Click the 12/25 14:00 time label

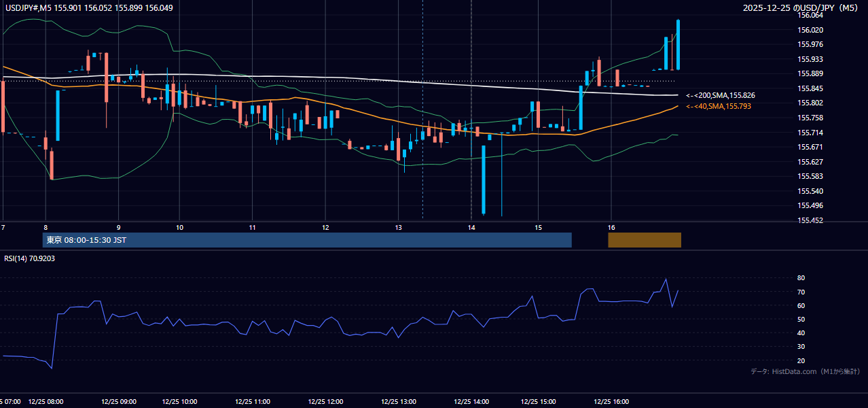tap(471, 401)
